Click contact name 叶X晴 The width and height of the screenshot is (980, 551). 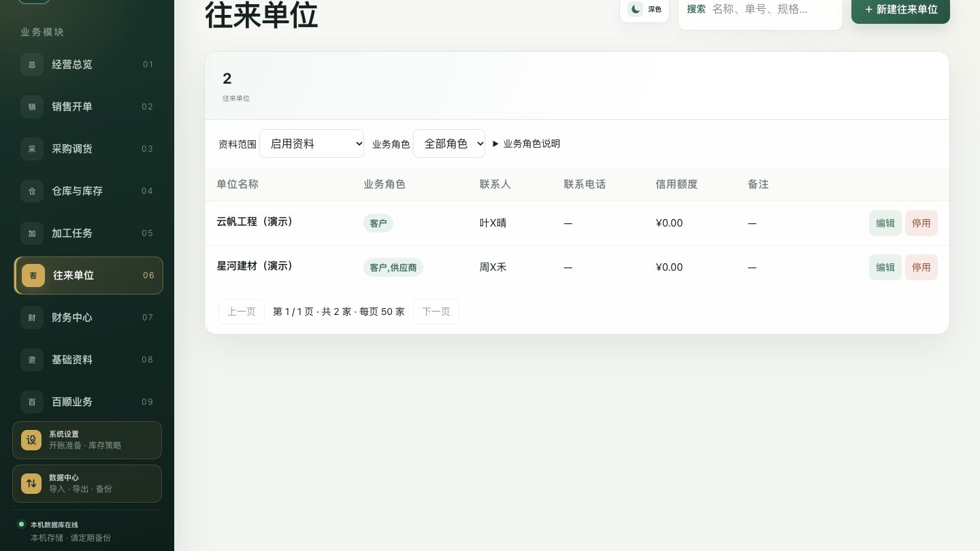click(493, 223)
